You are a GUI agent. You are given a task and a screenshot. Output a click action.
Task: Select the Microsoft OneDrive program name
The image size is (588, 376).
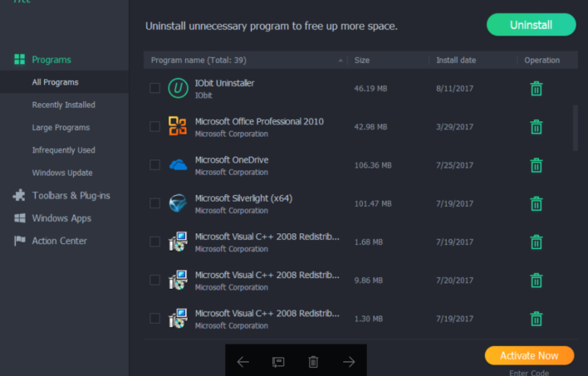232,159
